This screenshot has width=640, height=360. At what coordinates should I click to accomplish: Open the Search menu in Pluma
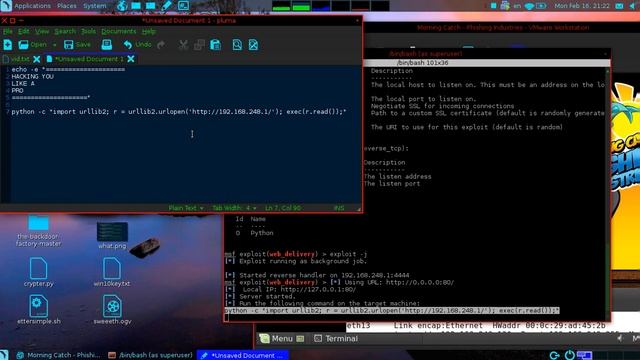pos(65,31)
